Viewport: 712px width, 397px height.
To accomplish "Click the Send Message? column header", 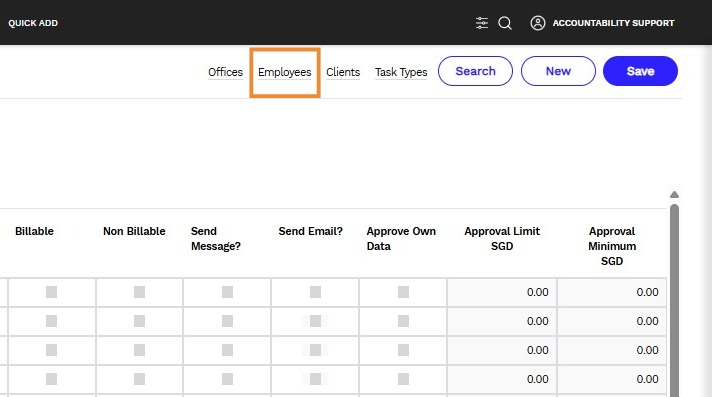I will coord(216,238).
